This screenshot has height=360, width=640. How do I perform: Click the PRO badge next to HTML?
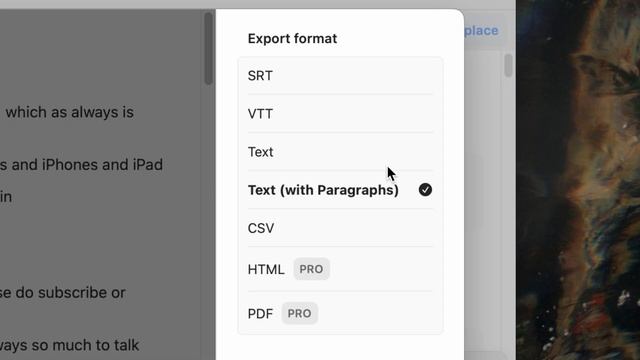[311, 269]
